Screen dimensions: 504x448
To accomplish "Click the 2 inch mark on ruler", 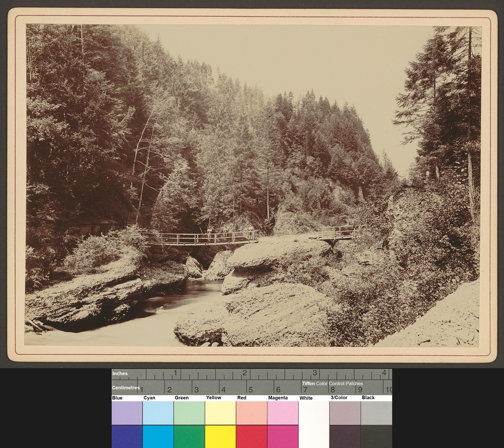I will [x=245, y=373].
